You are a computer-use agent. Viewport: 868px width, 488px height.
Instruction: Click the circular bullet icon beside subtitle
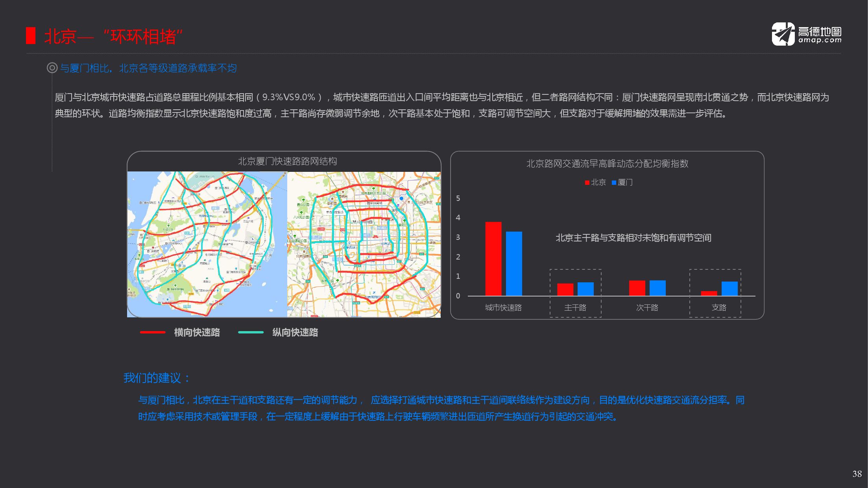click(x=52, y=68)
